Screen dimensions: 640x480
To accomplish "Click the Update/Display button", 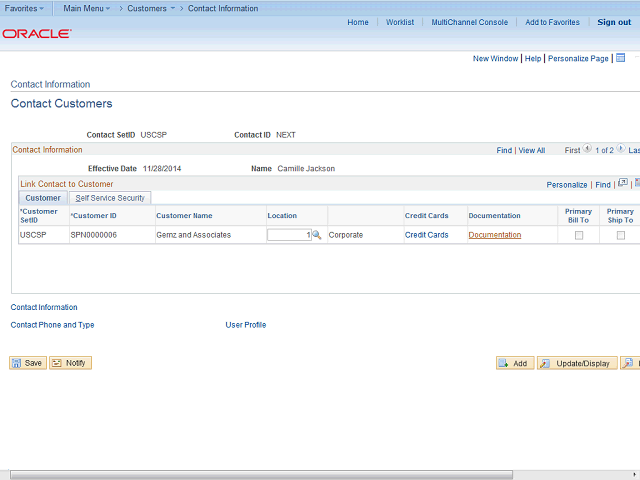I will pyautogui.click(x=577, y=363).
